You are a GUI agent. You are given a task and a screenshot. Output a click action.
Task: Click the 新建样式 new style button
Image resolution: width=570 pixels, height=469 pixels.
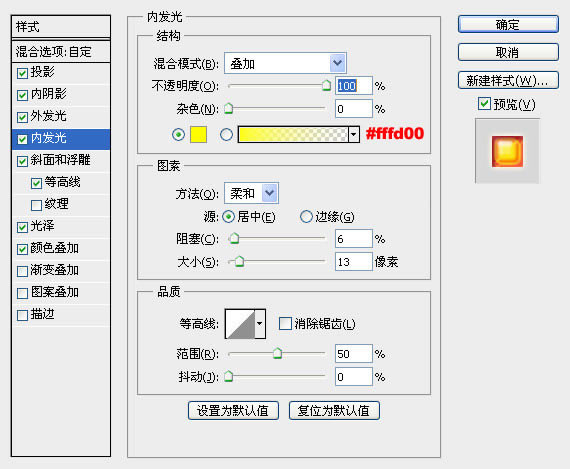[508, 80]
